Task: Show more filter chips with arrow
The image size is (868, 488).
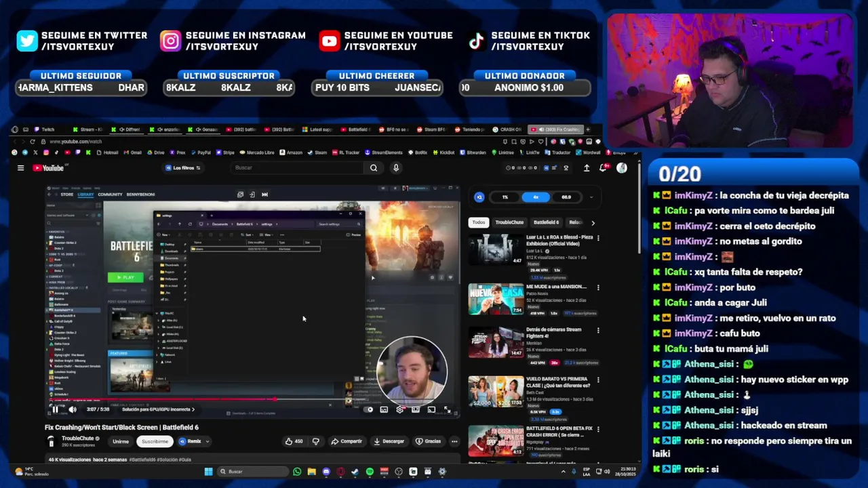Action: 593,222
